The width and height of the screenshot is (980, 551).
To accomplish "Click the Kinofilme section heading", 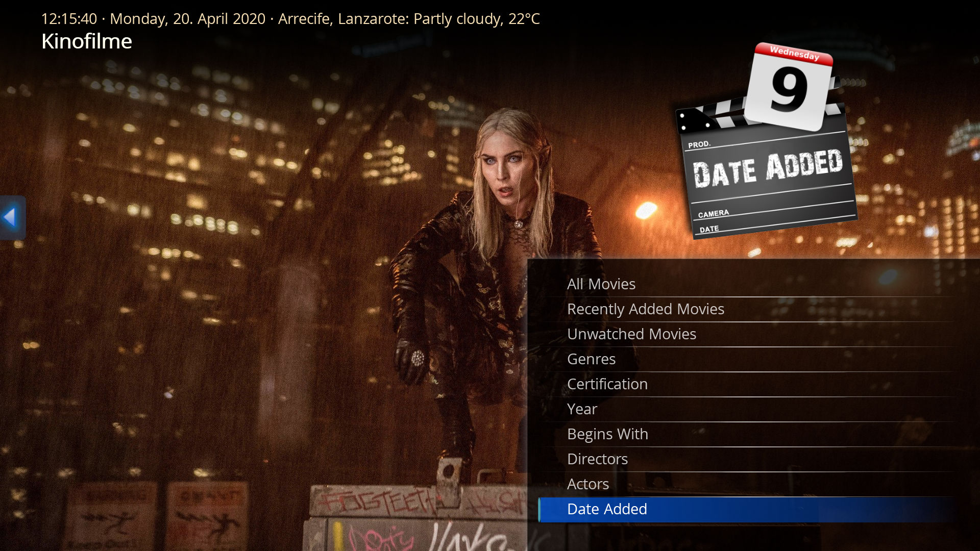I will coord(86,41).
